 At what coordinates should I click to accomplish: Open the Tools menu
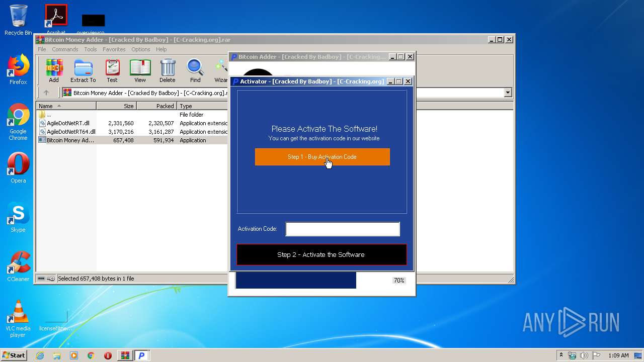click(x=91, y=49)
